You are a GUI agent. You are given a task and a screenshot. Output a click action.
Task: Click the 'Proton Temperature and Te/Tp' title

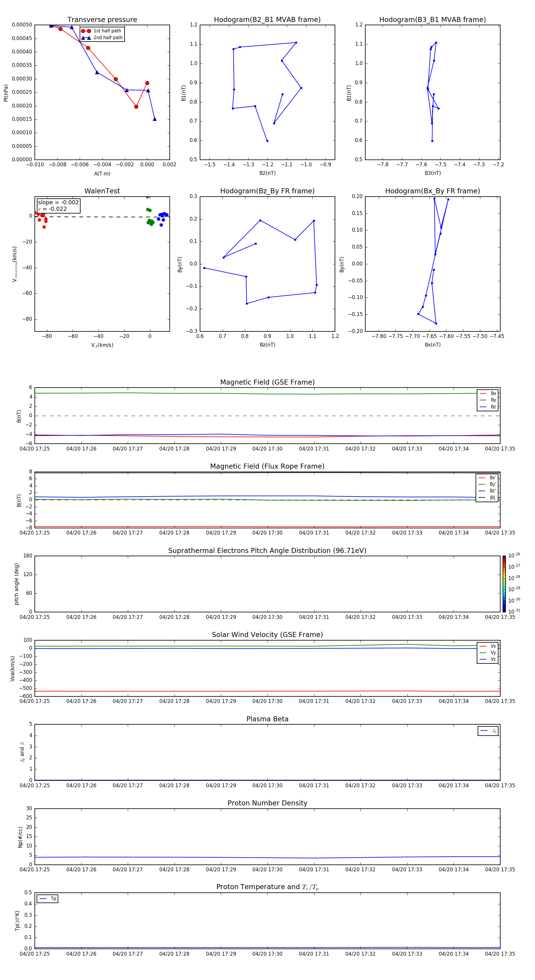267,887
